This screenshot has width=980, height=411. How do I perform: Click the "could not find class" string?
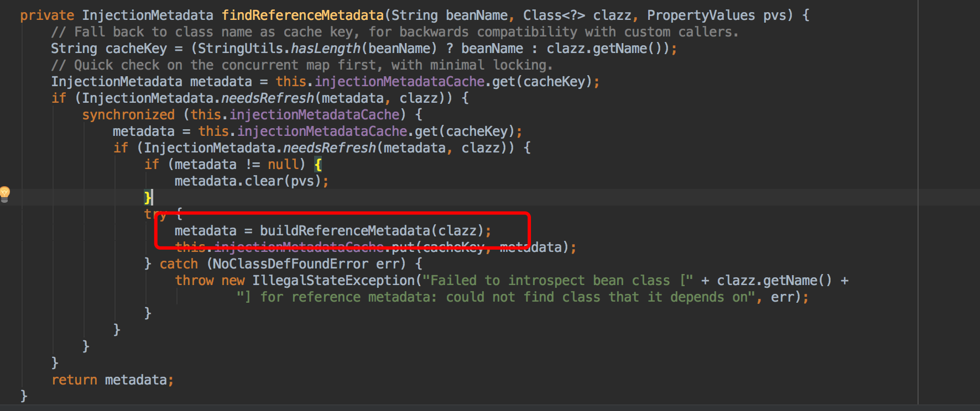tap(496, 297)
